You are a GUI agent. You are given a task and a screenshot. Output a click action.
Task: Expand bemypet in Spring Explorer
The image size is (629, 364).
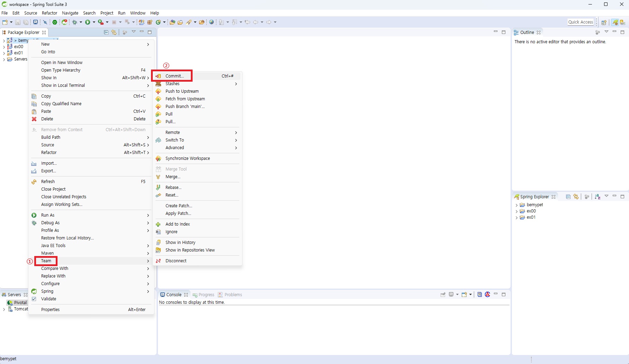516,205
